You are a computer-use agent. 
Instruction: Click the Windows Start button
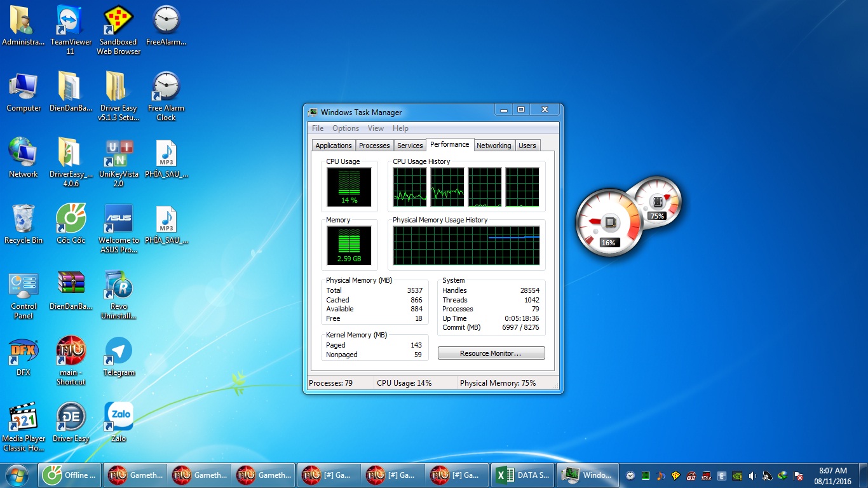point(17,475)
